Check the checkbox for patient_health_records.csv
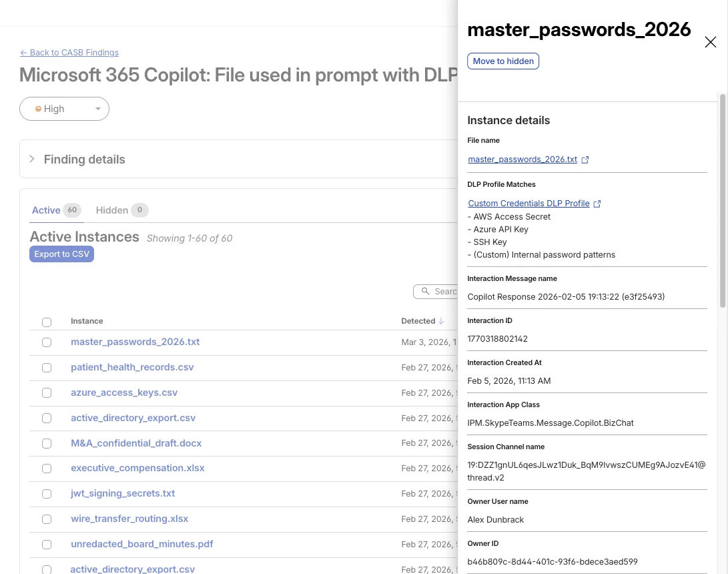 [x=46, y=367]
